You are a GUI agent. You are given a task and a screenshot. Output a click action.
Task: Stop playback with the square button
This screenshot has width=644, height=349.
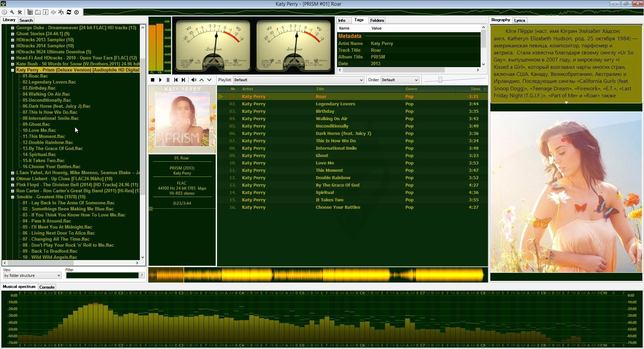153,80
